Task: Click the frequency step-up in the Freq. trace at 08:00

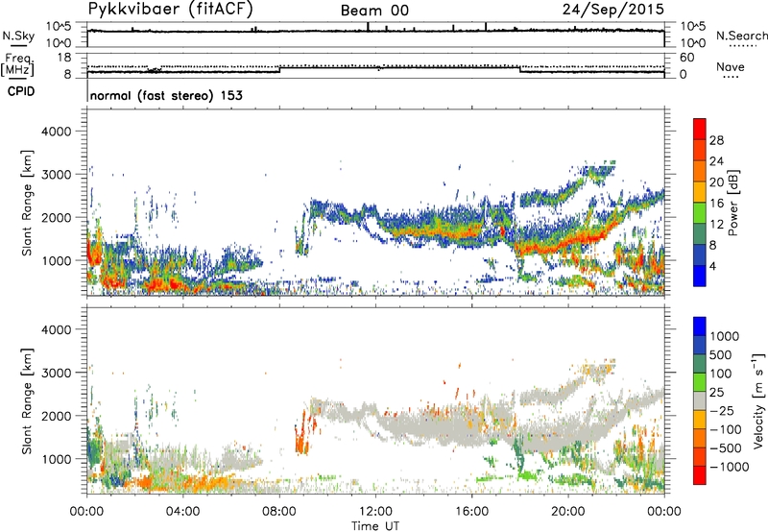Action: (279, 69)
